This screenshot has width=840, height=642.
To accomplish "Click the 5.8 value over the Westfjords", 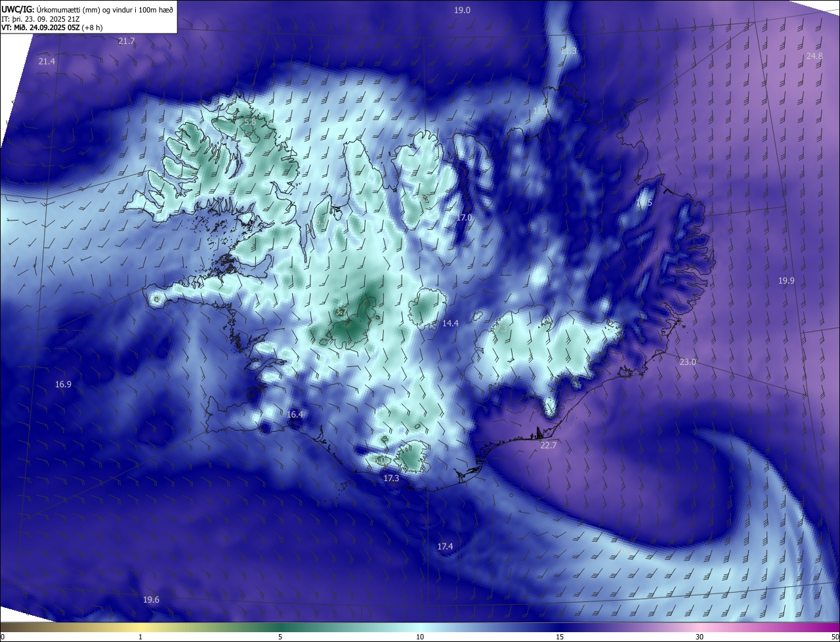I will click(250, 122).
